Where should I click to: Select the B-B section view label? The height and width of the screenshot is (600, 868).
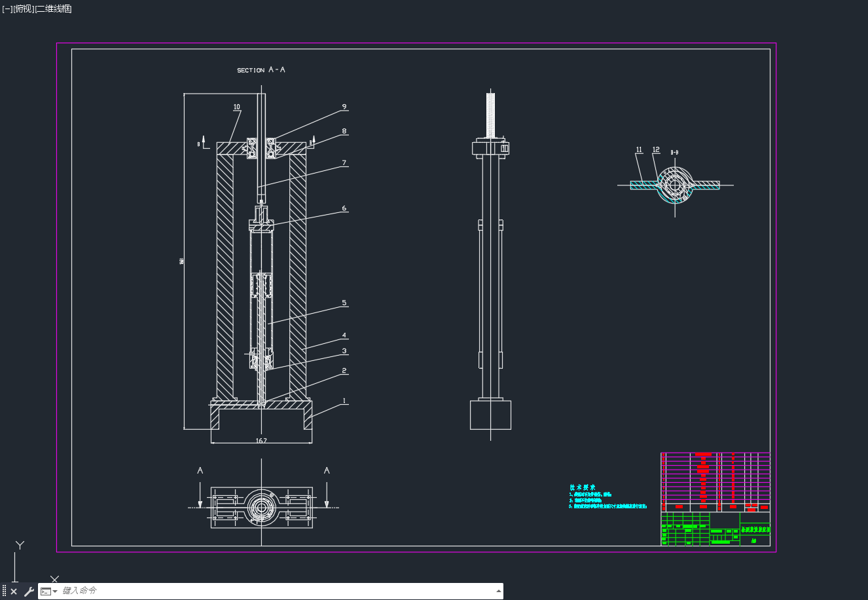(674, 153)
